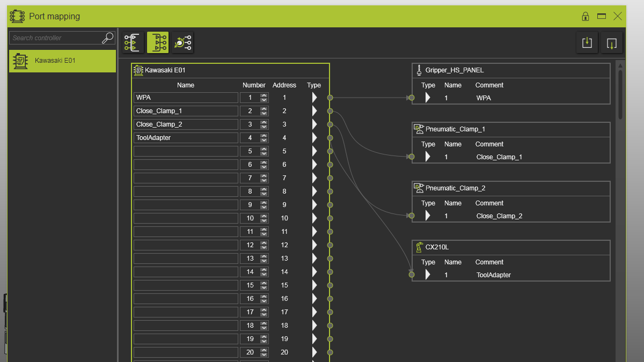The image size is (644, 362).
Task: Click the Kawasaki E01 panel header icon
Action: coord(138,70)
